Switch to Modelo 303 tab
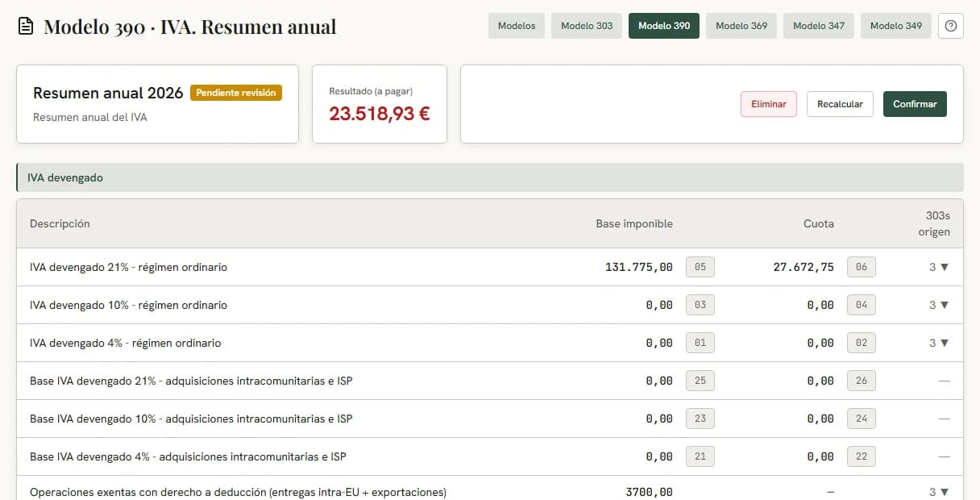The image size is (980, 500). pos(587,26)
